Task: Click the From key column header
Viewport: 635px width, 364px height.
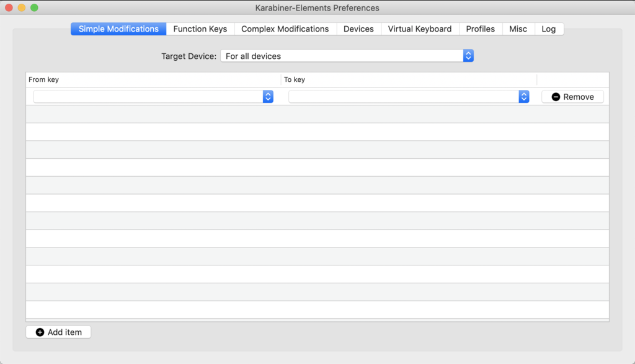Action: click(154, 79)
